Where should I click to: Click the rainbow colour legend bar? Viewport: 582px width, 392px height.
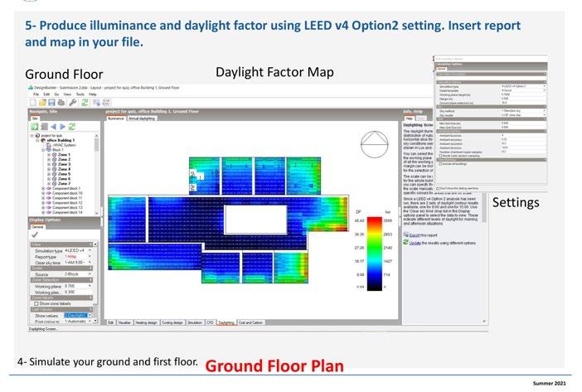pyautogui.click(x=375, y=254)
